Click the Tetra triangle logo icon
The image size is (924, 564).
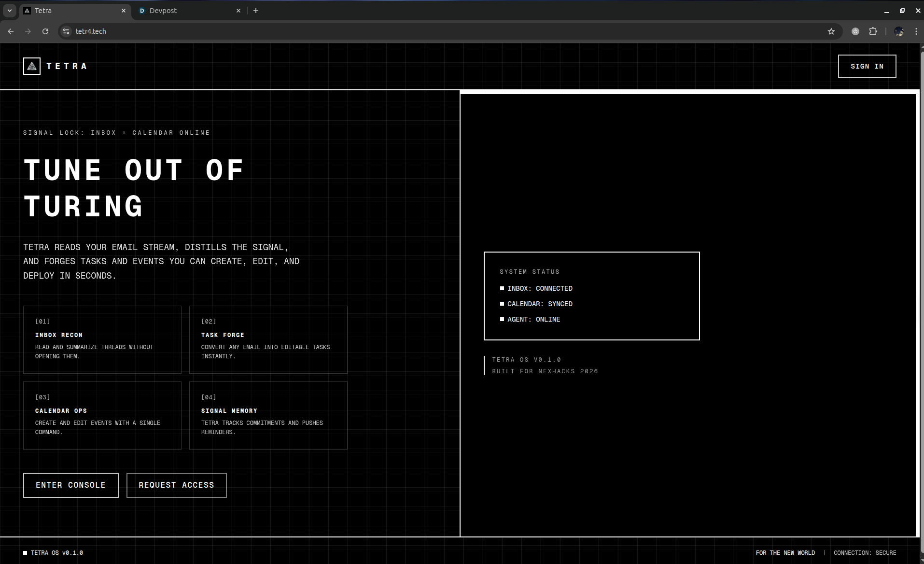point(32,66)
